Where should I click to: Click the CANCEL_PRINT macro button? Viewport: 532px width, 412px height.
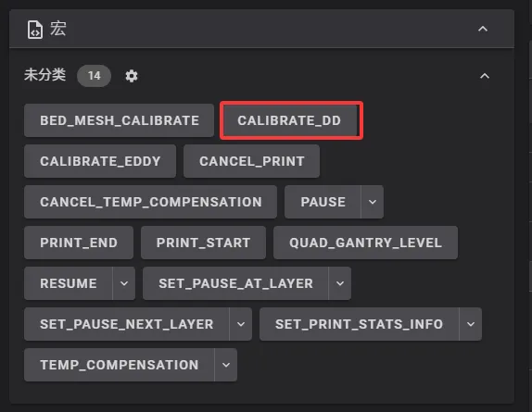[252, 161]
